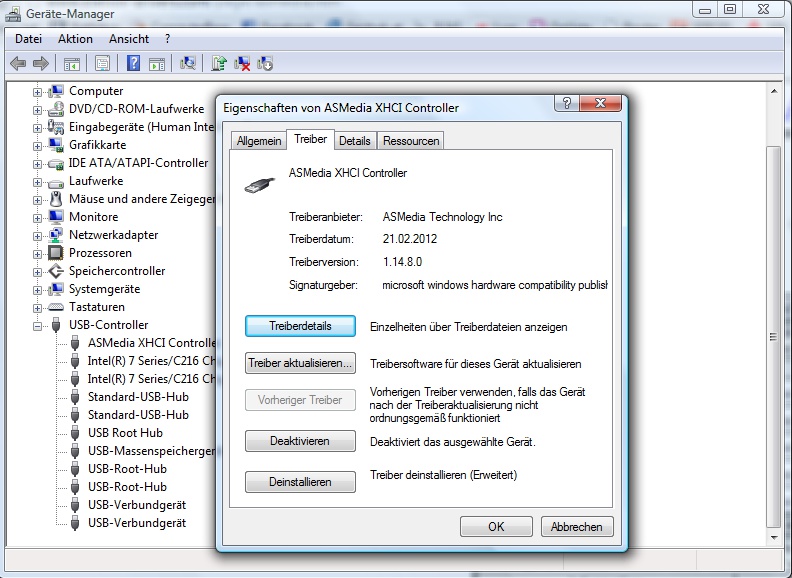
Task: Click the USB plug icon in properties dialog
Action: coord(260,185)
